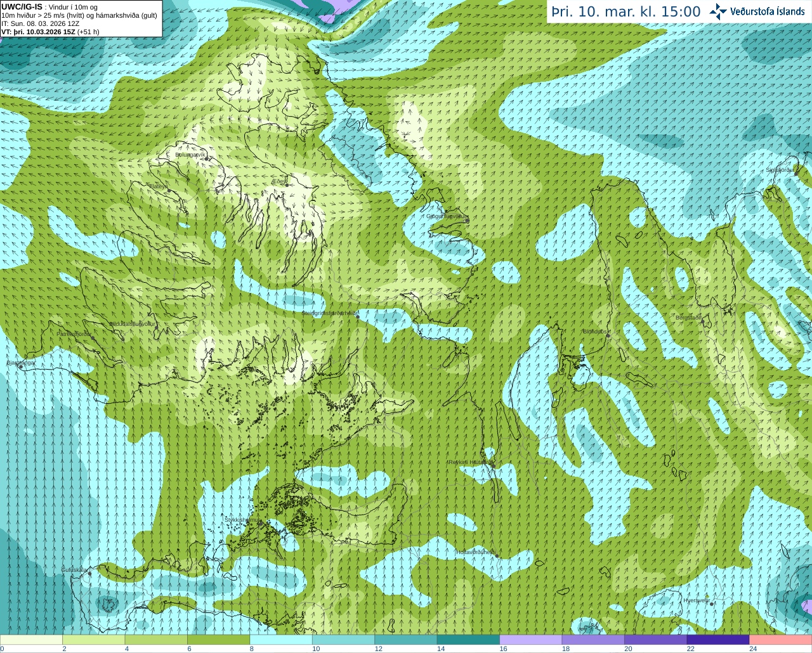Viewport: 812px width, 653px height.
Task: Select the 12–14 m/s teal legend swatch
Action: (x=406, y=640)
